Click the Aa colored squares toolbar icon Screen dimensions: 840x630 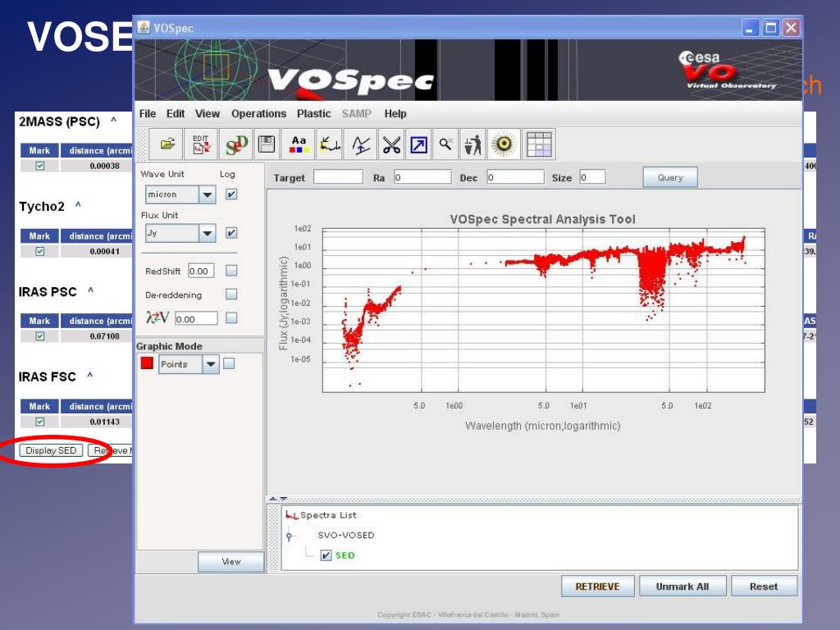click(299, 144)
